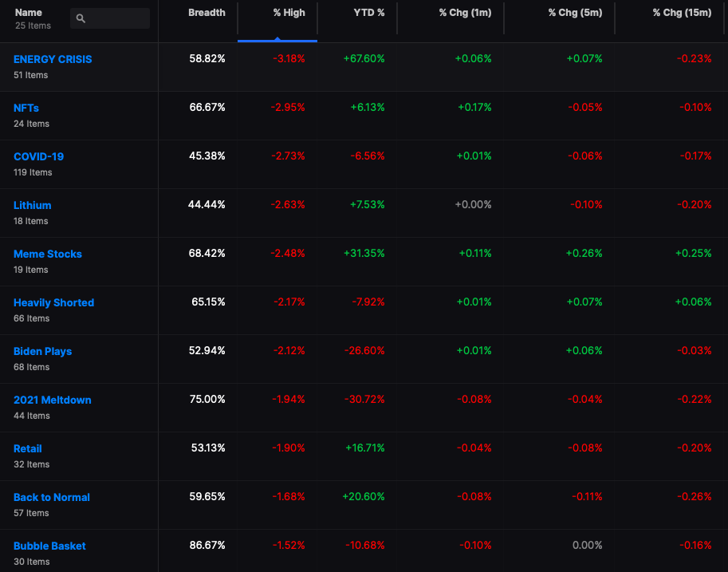Sort by % Chg (5m) header
Viewport: 728px width, 572px height.
pos(575,13)
